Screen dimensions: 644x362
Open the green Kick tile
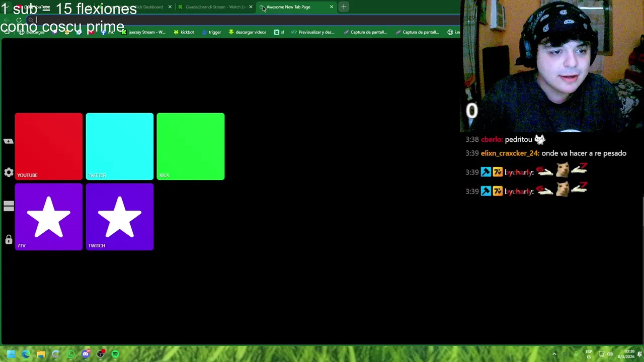coord(191,146)
